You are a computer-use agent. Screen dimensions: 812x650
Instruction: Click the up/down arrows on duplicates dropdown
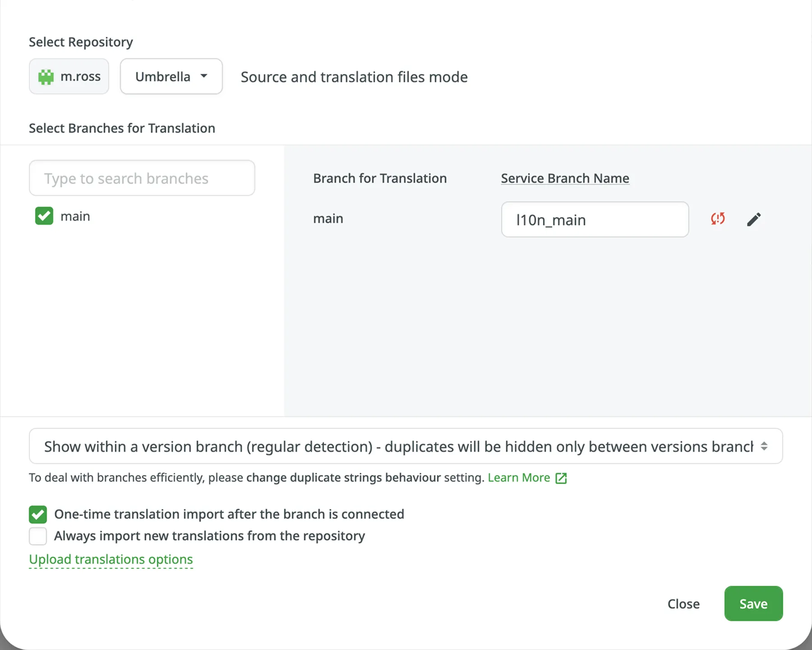click(x=764, y=446)
